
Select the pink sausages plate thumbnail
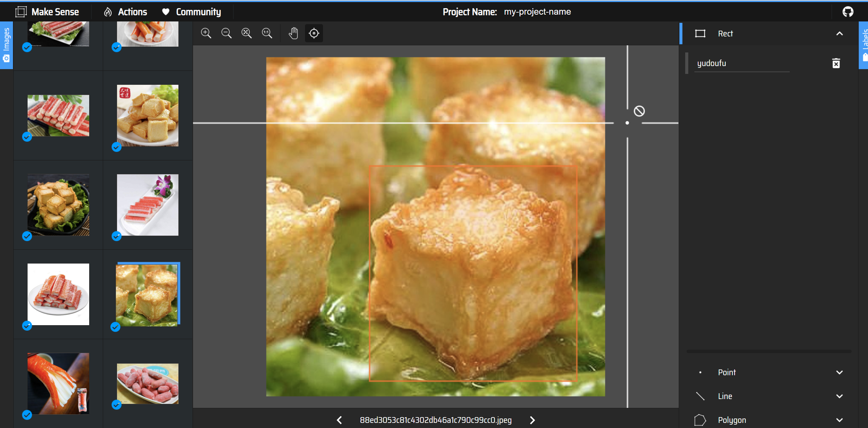[147, 383]
